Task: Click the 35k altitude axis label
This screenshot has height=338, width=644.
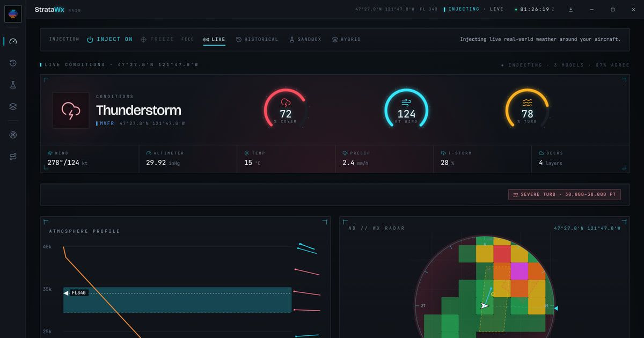Action: [47, 289]
